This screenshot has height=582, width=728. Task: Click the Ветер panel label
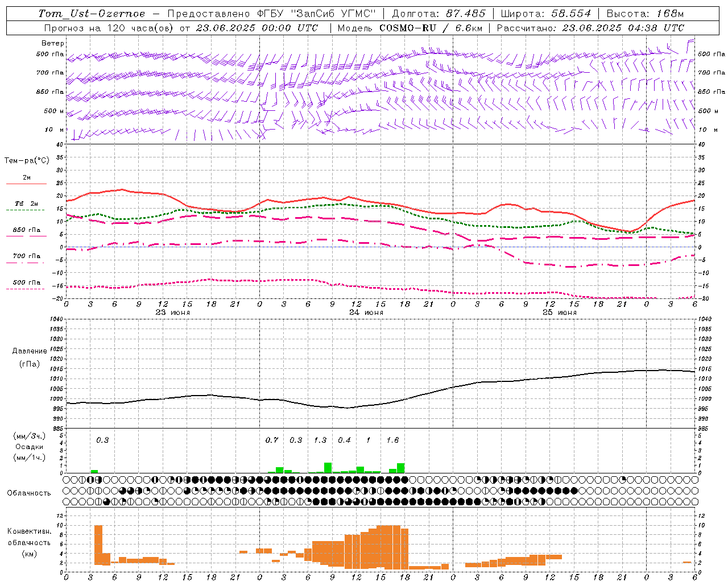pyautogui.click(x=52, y=43)
